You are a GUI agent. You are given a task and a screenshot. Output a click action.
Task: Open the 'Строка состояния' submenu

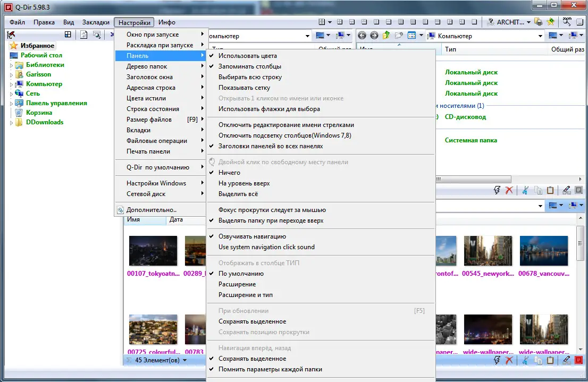(161, 109)
